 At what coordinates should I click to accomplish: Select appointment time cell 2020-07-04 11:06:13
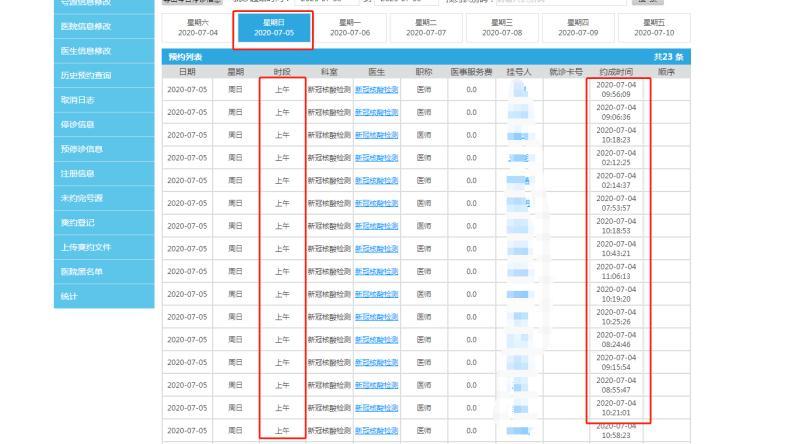point(616,272)
